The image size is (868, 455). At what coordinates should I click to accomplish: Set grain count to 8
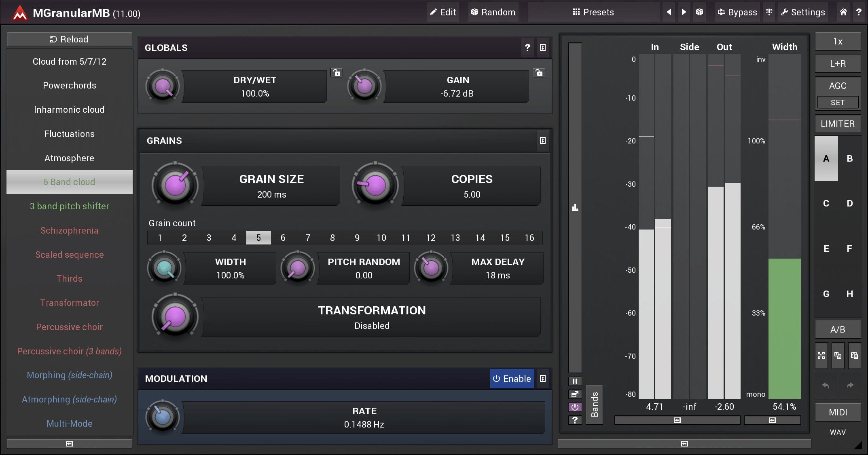(332, 238)
